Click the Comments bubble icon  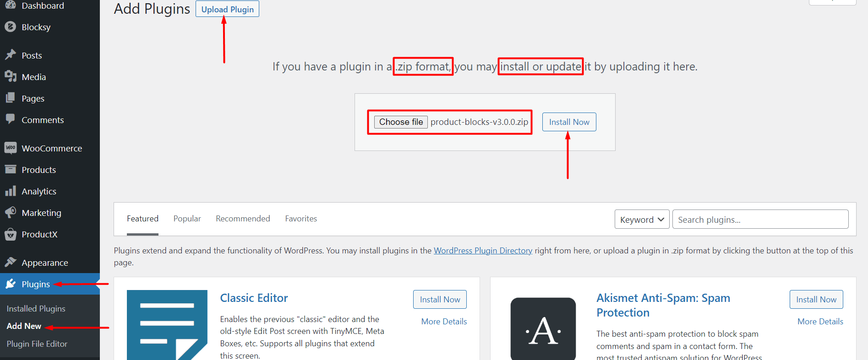point(11,120)
